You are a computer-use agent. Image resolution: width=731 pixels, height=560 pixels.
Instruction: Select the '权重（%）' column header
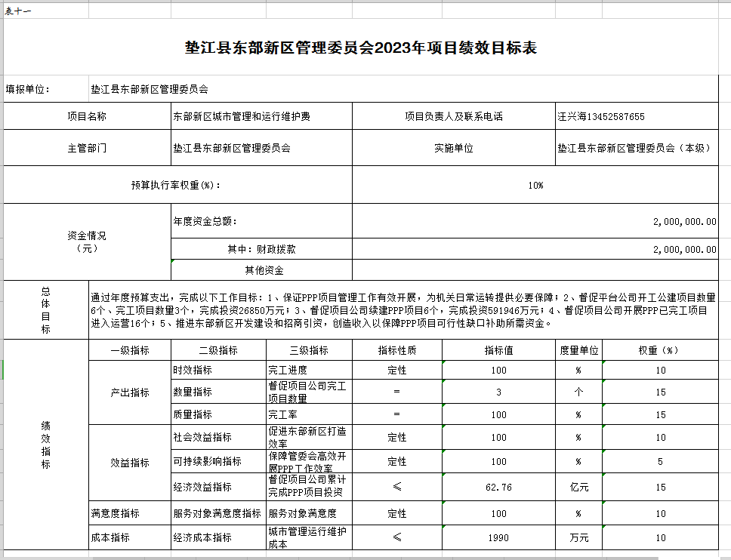[x=660, y=350]
